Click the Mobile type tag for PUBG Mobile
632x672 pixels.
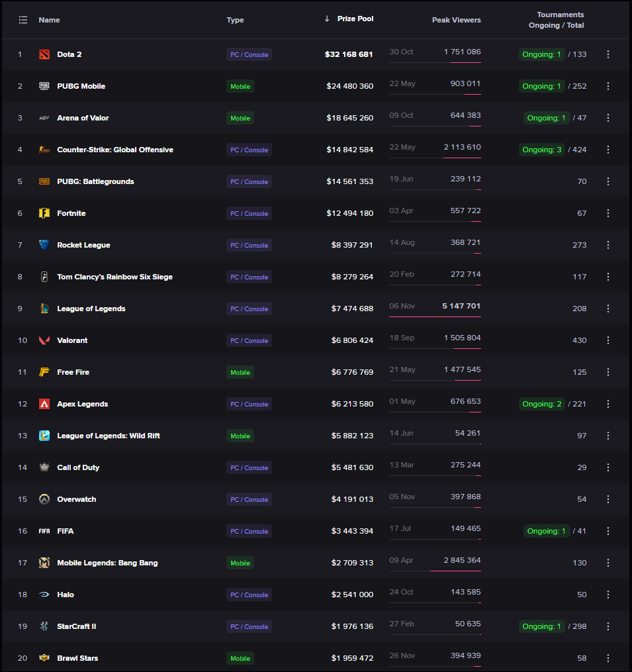(x=240, y=86)
